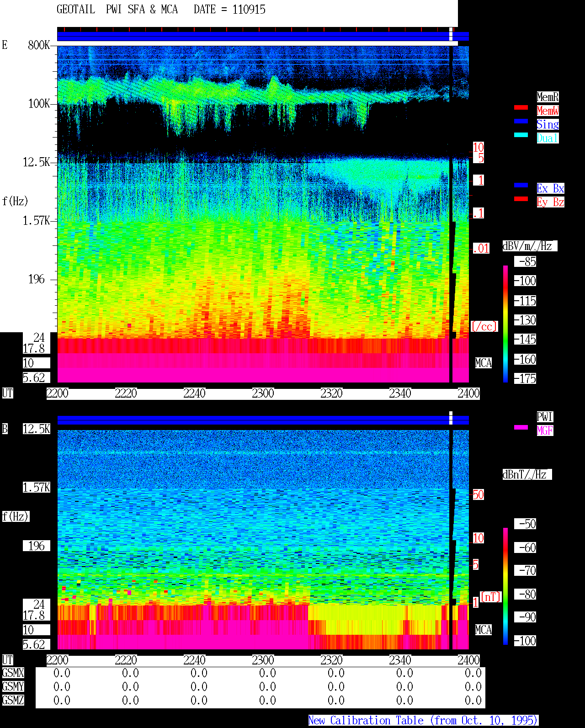585x728 pixels.
Task: Click the upper panel MCA label
Action: click(x=484, y=363)
